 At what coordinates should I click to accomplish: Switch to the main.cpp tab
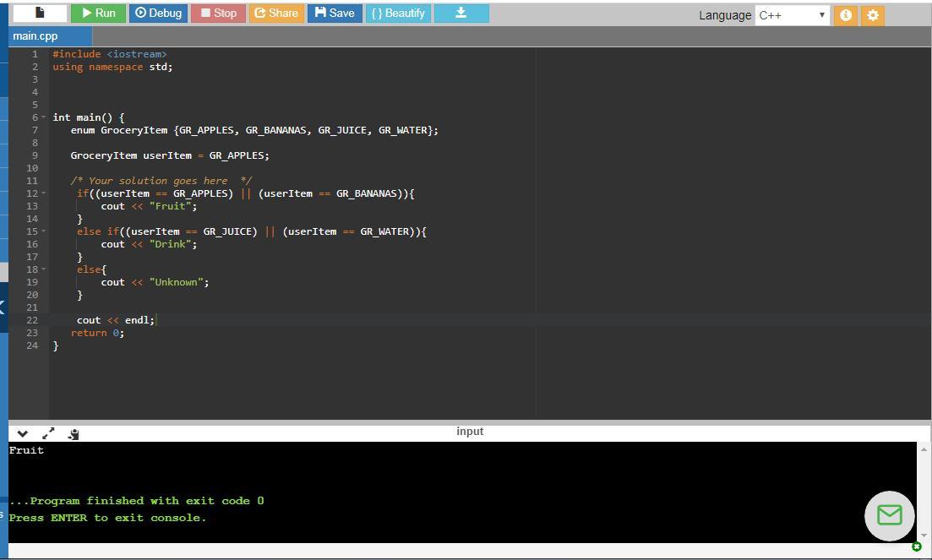click(35, 36)
